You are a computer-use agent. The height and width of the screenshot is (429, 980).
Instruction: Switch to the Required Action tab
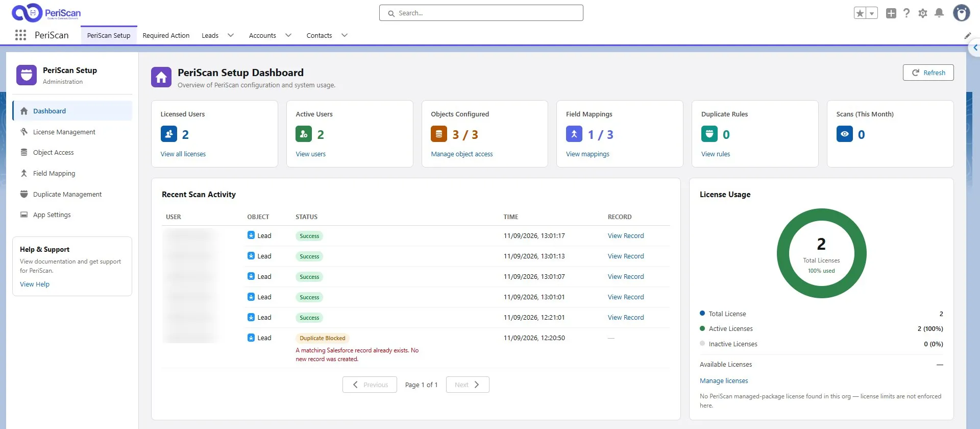(x=166, y=36)
